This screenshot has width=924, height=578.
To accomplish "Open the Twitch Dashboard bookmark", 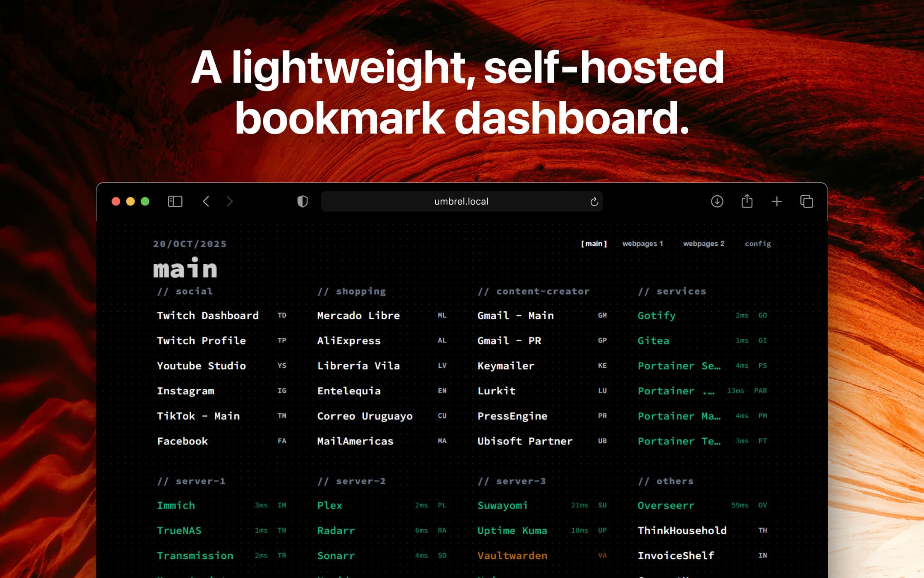I will (208, 316).
